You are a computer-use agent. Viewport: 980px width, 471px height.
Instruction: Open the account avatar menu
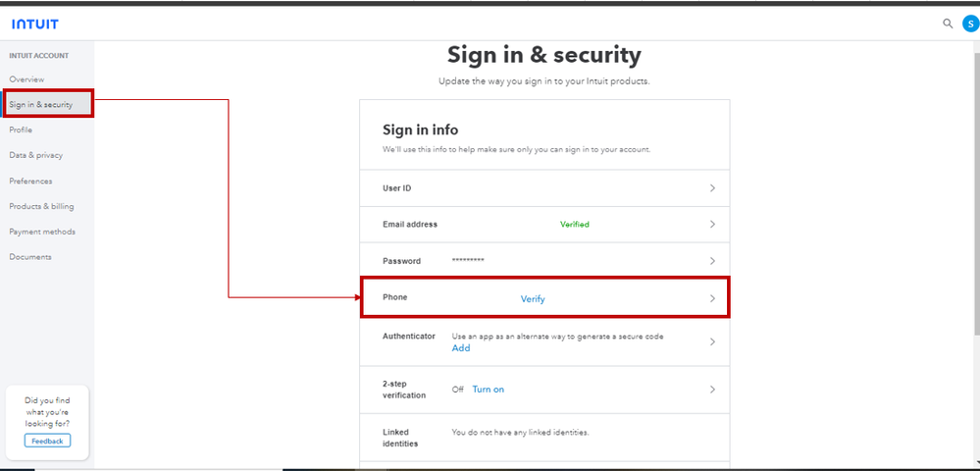coord(969,24)
